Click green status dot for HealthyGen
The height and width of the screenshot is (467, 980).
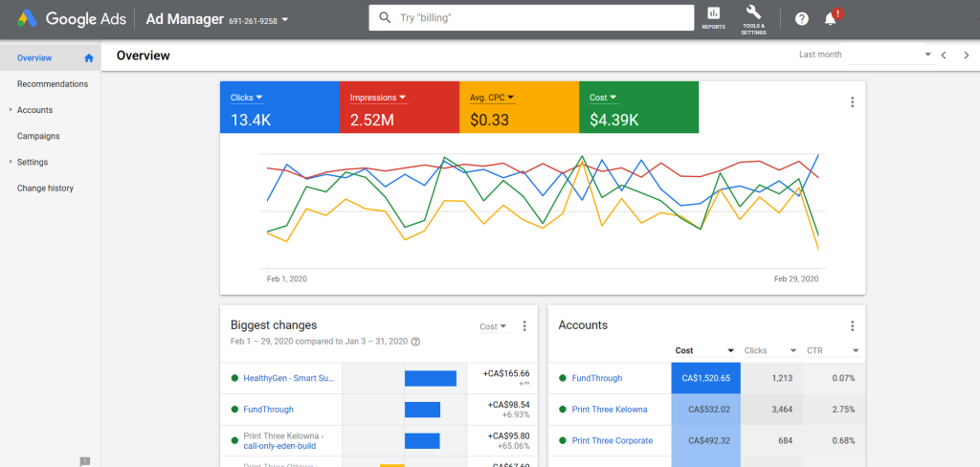235,378
